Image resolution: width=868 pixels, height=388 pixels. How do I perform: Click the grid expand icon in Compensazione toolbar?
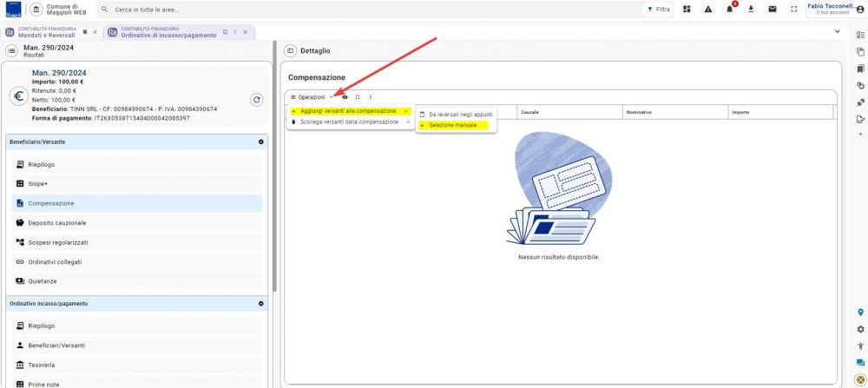[x=358, y=97]
